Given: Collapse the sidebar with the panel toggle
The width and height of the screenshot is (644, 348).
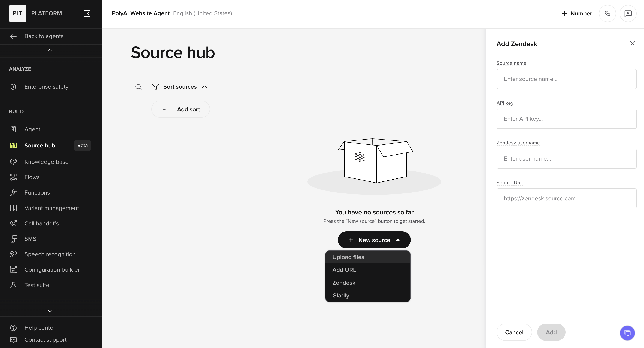Looking at the screenshot, I should point(86,13).
